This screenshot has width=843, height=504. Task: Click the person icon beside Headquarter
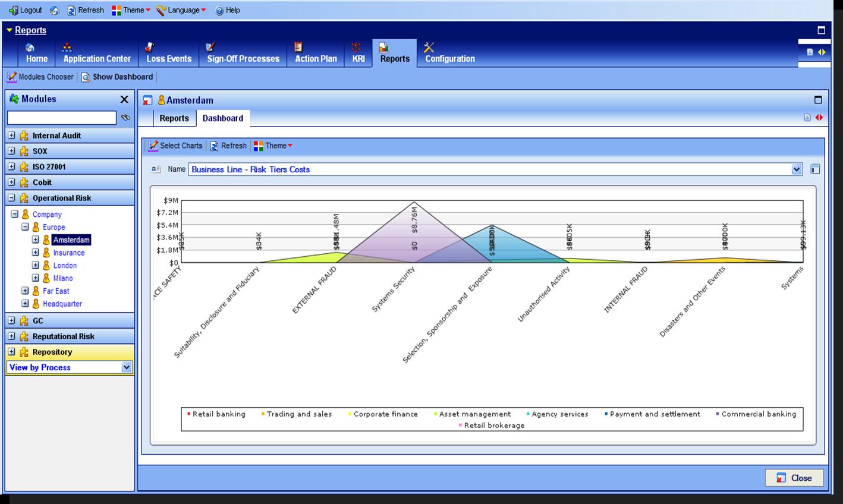point(36,303)
